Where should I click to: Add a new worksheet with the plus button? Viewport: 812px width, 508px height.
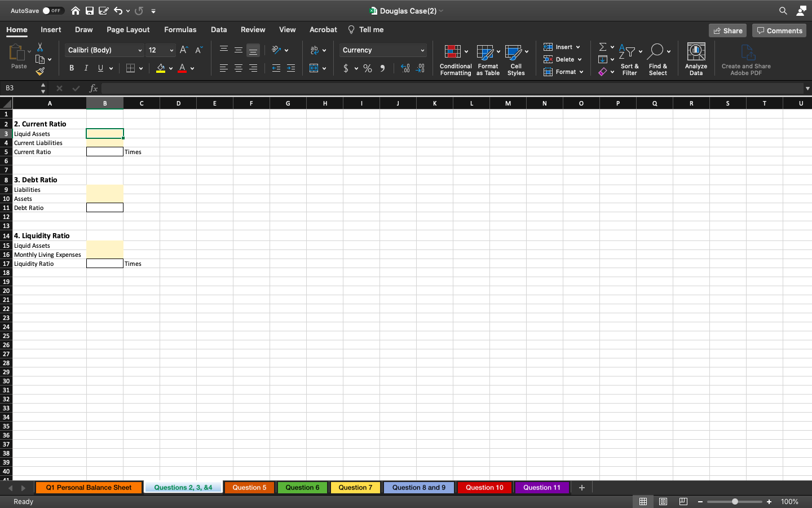[x=582, y=487]
